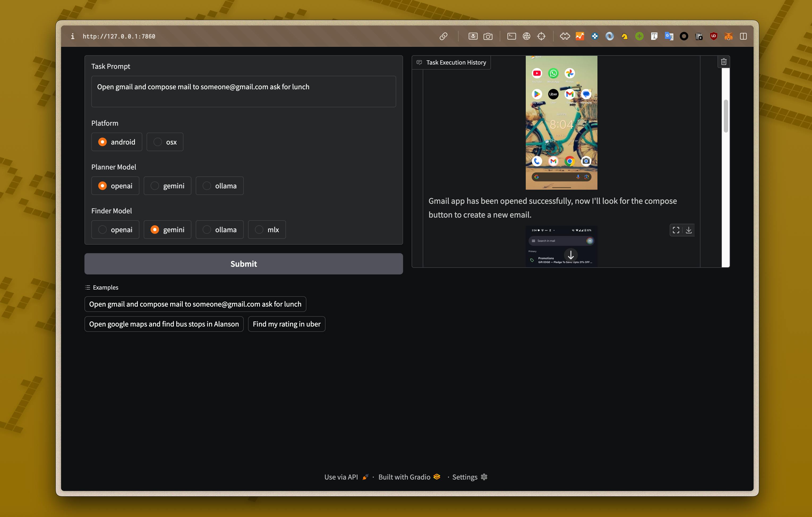Open the extensions puzzle piece icon
This screenshot has height=517, width=812.
[x=565, y=36]
